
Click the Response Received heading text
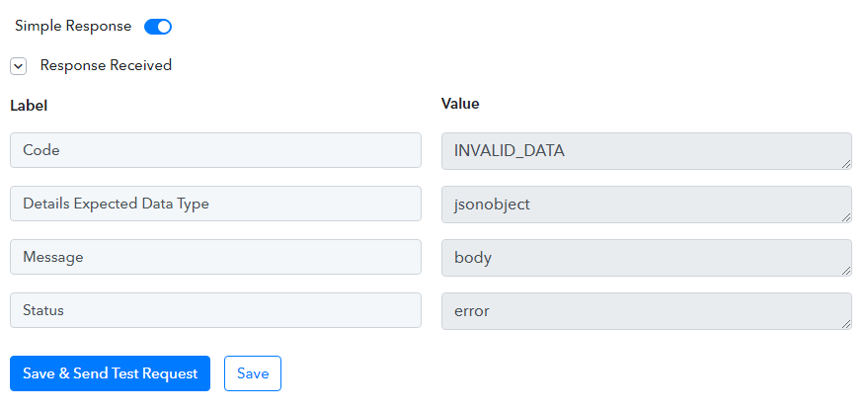click(106, 65)
